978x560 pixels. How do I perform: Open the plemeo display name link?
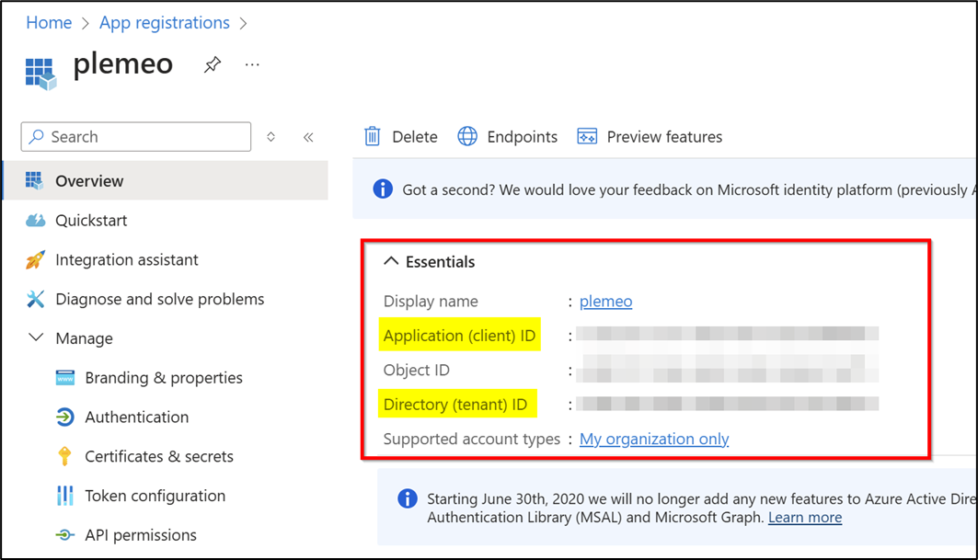pyautogui.click(x=605, y=302)
